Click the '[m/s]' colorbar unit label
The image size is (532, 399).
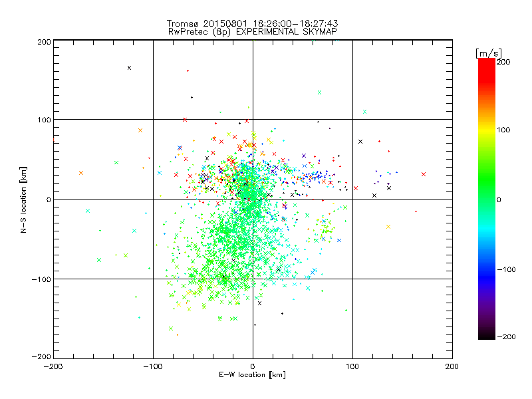coord(489,53)
